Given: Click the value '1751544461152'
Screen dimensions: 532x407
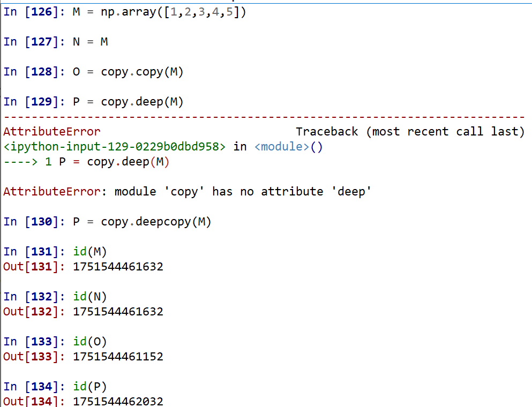Looking at the screenshot, I should [x=118, y=357].
